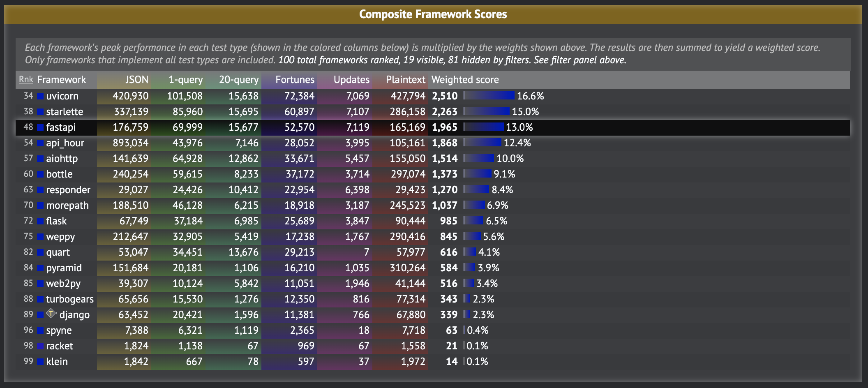Select the morepath framework name
The image size is (868, 388).
pyautogui.click(x=67, y=206)
